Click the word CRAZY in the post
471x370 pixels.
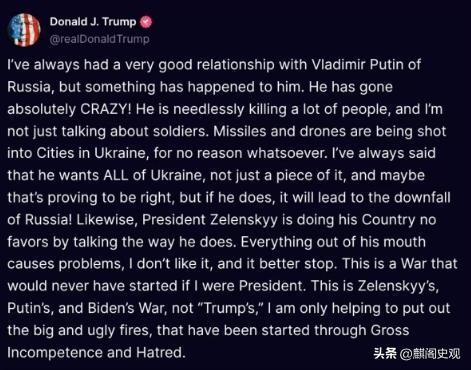106,109
